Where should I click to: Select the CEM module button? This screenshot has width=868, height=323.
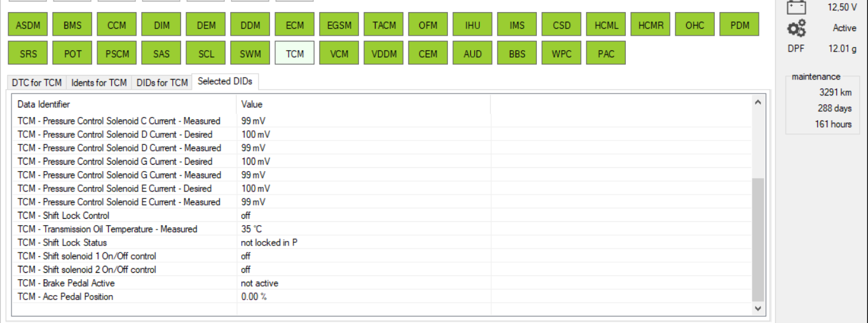(428, 54)
